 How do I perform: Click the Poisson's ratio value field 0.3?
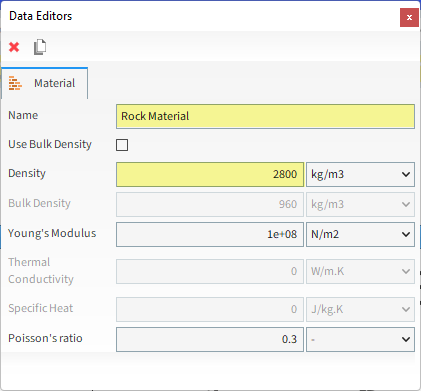[210, 339]
